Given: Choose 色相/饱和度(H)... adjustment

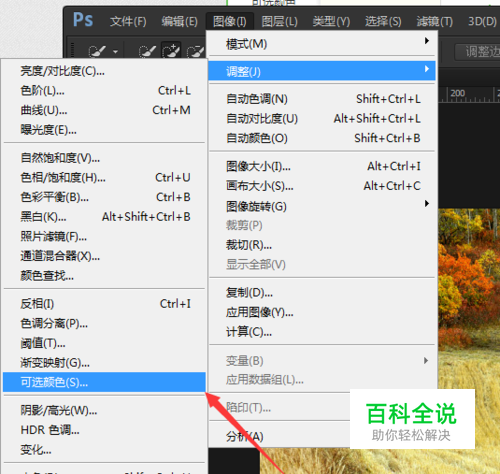Looking at the screenshot, I should coord(104,177).
